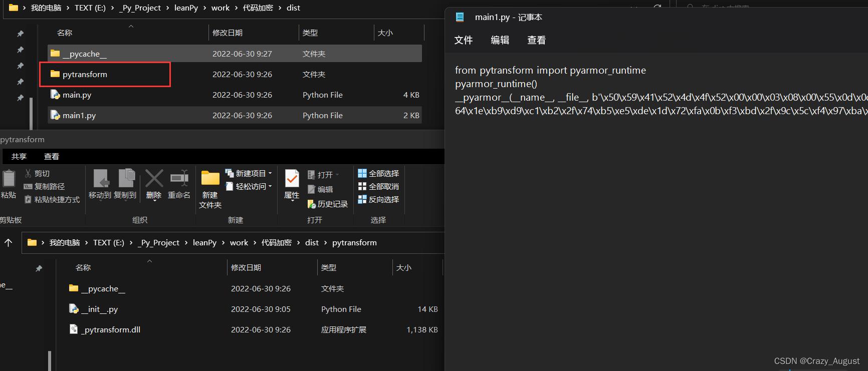Viewport: 868px width, 371px height.
Task: Click leanPy in upper address bar
Action: 186,8
